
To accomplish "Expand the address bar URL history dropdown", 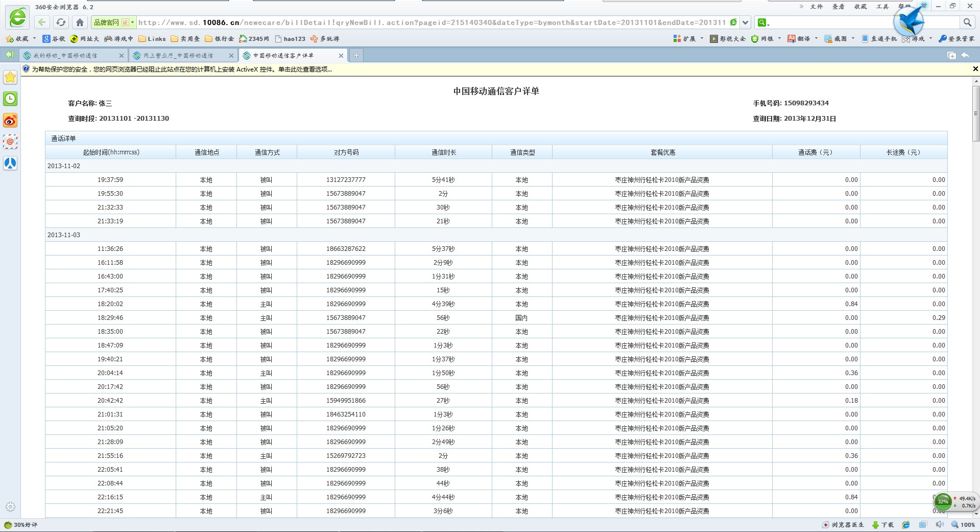I will point(745,22).
